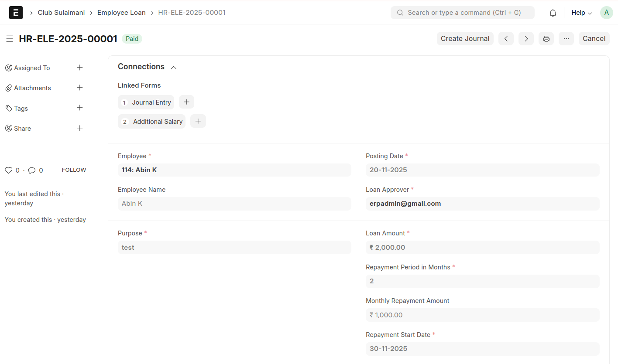Like this document with heart icon
The width and height of the screenshot is (618, 364).
[x=8, y=170]
